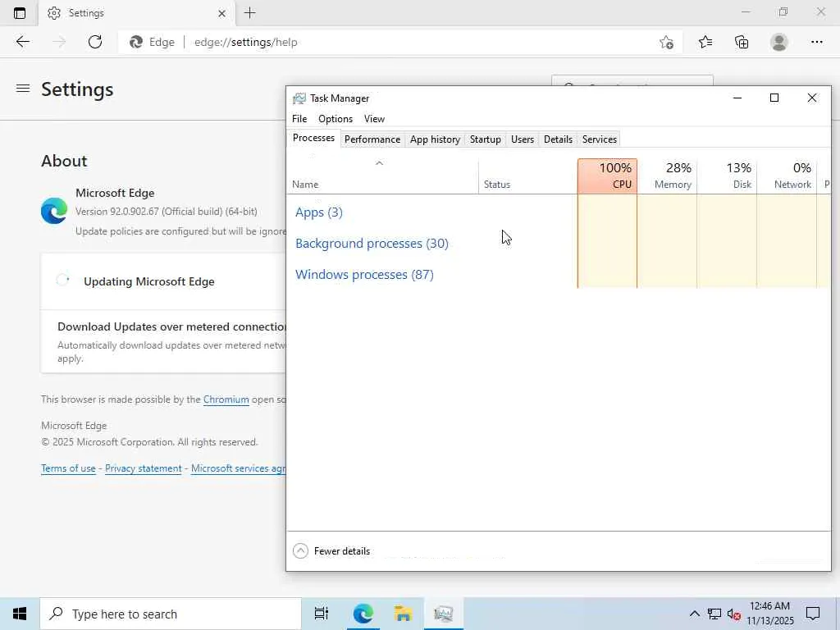Open Task Manager Options menu
The width and height of the screenshot is (840, 630).
click(x=336, y=119)
